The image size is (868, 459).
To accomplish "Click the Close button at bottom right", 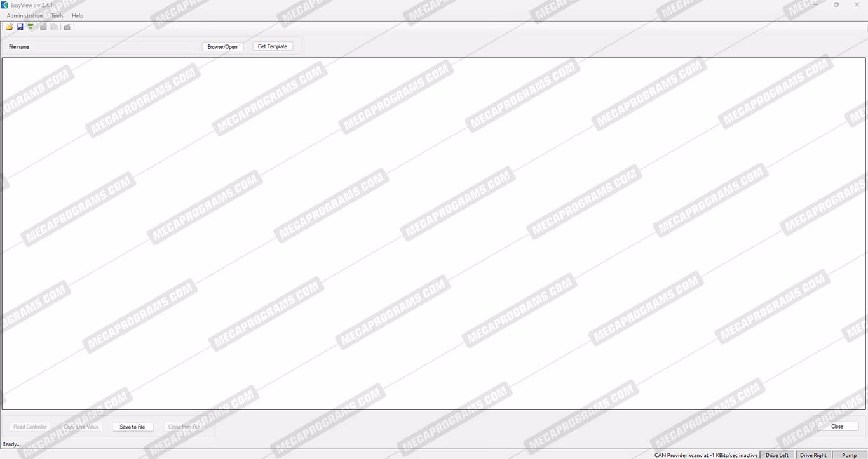I will 837,426.
